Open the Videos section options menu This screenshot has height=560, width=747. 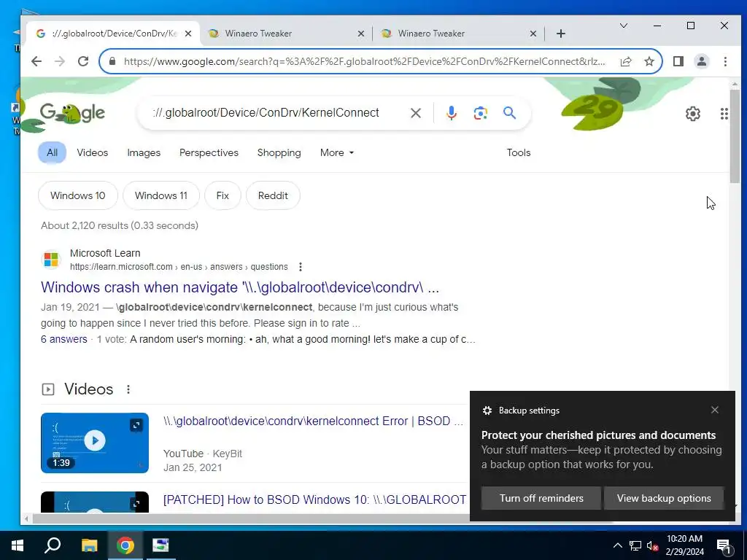pos(128,389)
